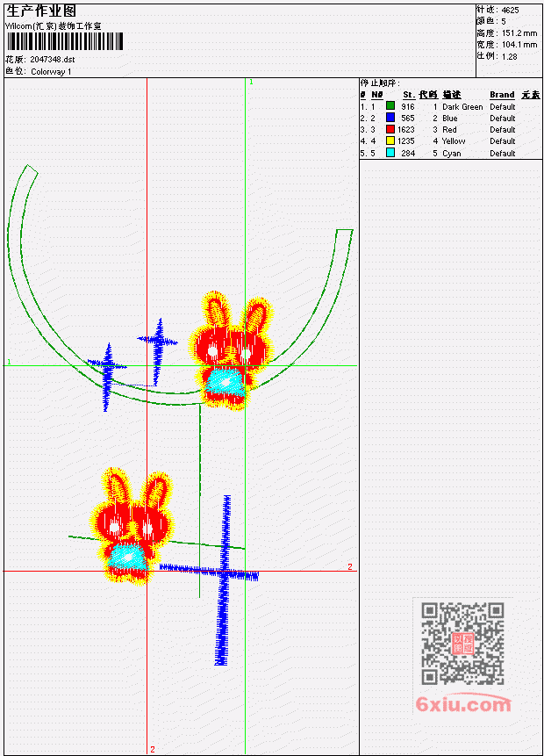Click the QR code image
Viewport: 544px width, 756px height.
pyautogui.click(x=462, y=644)
